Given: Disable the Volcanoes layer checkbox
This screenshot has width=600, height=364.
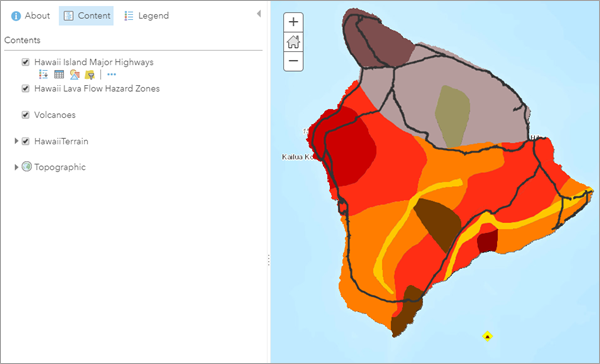Looking at the screenshot, I should click(x=26, y=115).
